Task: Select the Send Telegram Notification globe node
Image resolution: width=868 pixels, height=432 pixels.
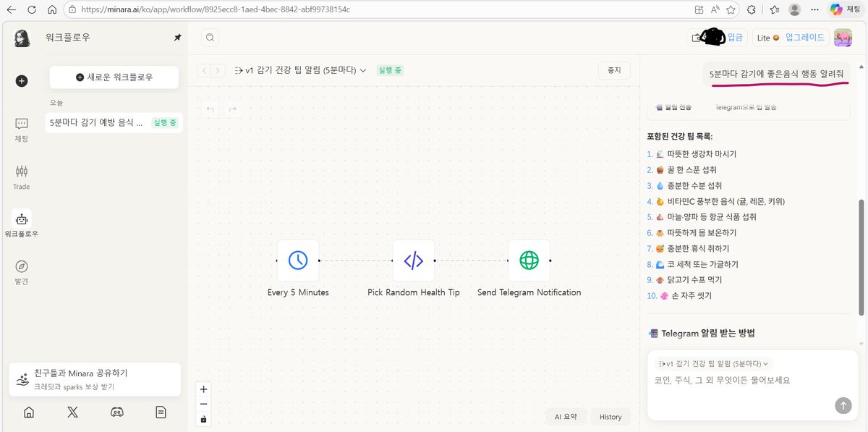Action: (x=529, y=261)
